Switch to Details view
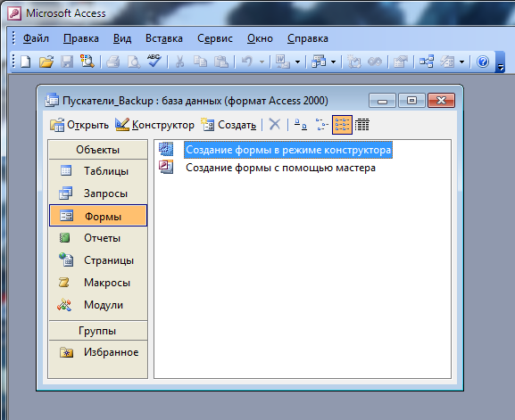Image resolution: width=515 pixels, height=420 pixels. point(362,125)
